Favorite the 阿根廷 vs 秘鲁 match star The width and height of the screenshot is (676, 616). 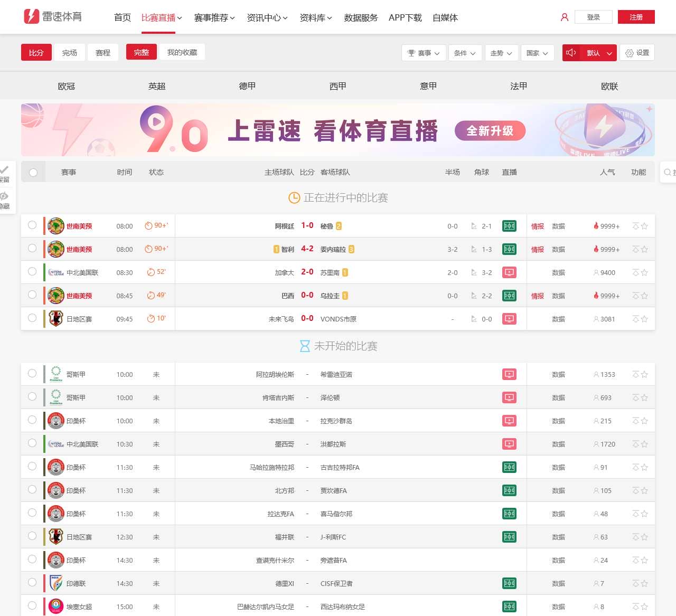point(644,226)
